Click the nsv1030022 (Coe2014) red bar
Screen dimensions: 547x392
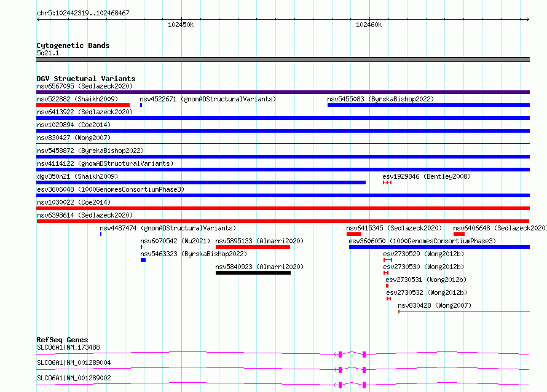[283, 208]
